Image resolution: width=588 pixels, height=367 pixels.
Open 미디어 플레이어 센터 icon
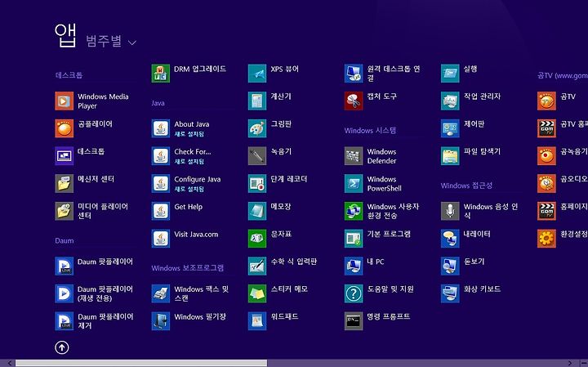tap(65, 211)
